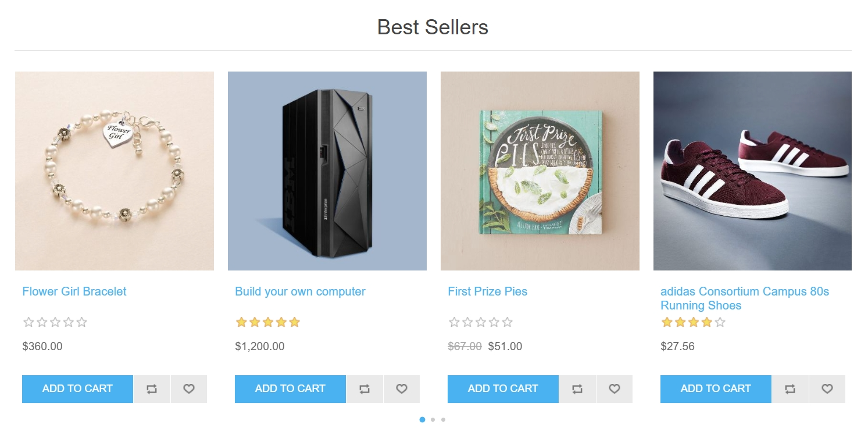Add First Prize Pies to cart
868x438 pixels.
503,389
